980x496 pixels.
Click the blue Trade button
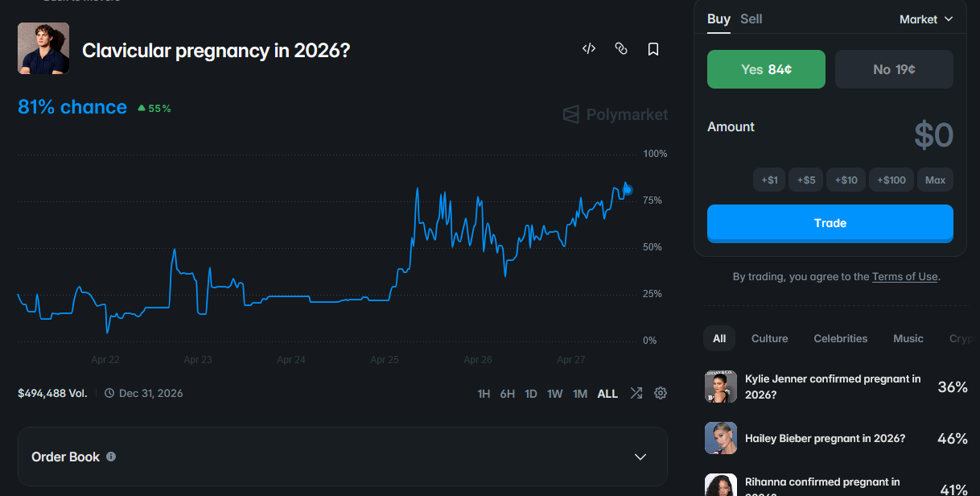point(830,223)
